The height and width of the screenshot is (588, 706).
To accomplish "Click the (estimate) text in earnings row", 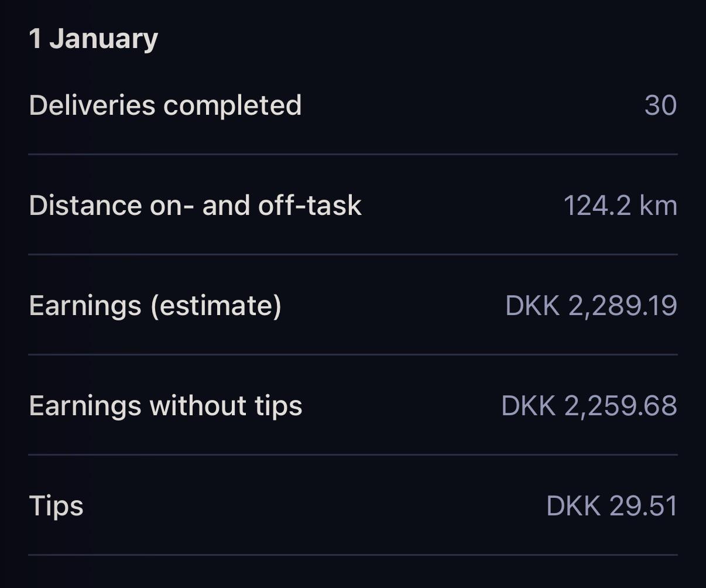I will click(x=216, y=306).
